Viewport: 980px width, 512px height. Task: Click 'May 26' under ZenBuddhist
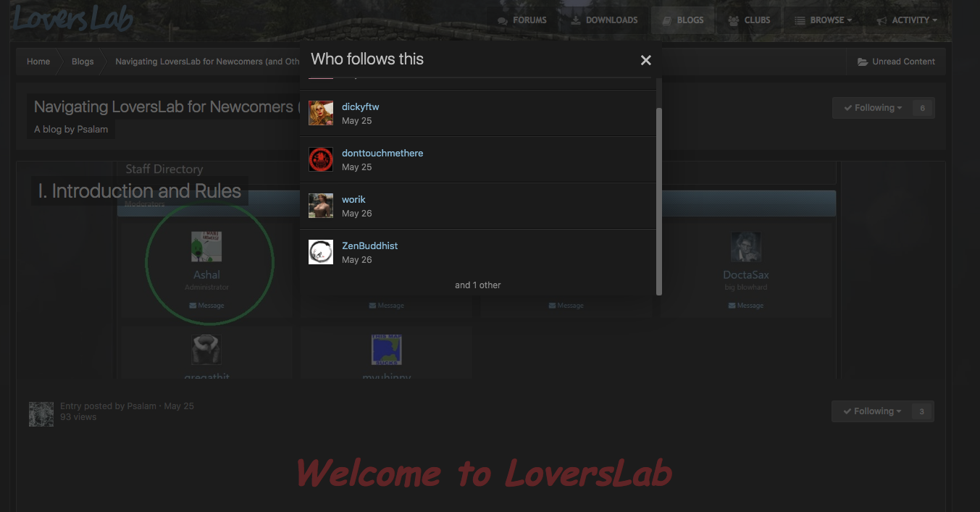[x=356, y=260]
